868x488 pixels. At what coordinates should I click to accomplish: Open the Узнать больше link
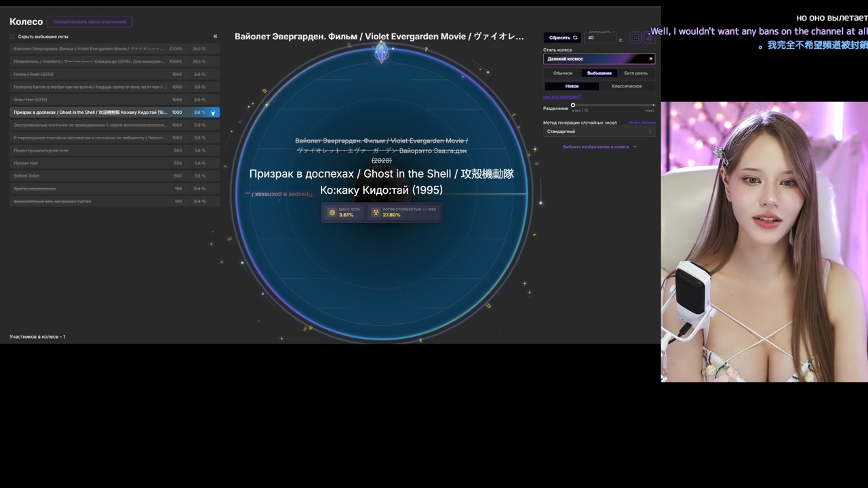pos(642,123)
